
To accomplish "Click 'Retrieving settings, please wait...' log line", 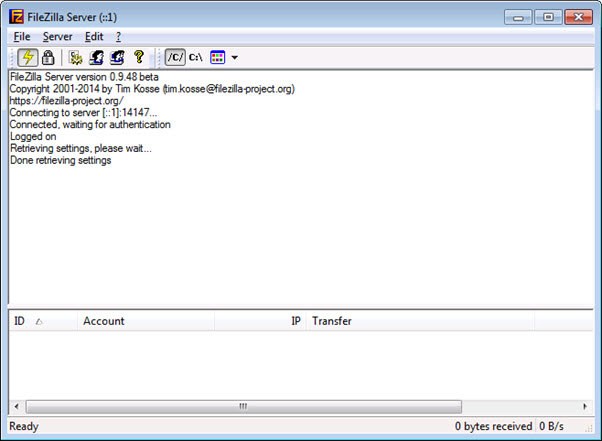I will tap(81, 148).
